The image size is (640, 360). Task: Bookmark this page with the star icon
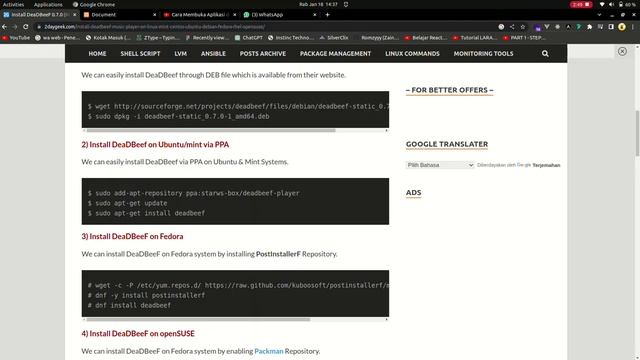(x=523, y=27)
